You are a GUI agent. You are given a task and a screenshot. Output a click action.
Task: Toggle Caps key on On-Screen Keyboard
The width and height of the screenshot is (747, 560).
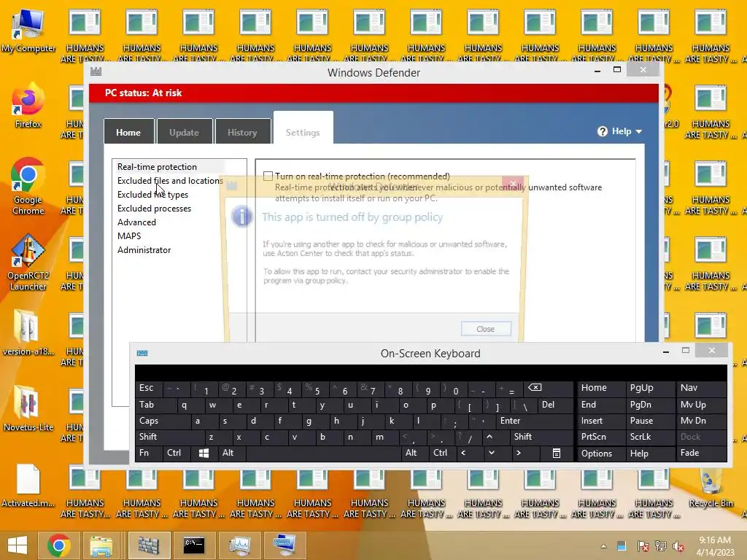point(163,421)
